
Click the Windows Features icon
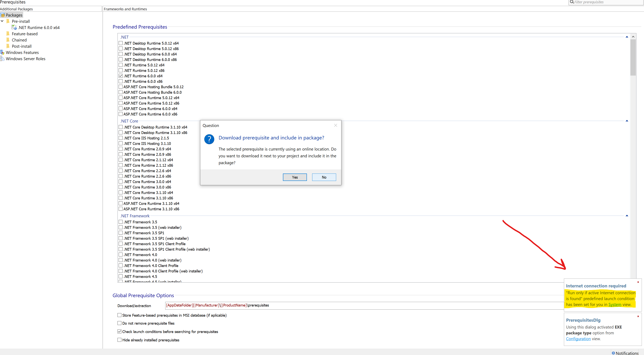(2, 52)
